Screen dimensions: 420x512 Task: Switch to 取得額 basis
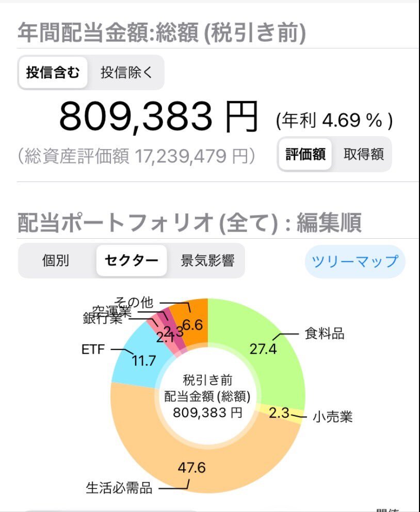point(363,154)
